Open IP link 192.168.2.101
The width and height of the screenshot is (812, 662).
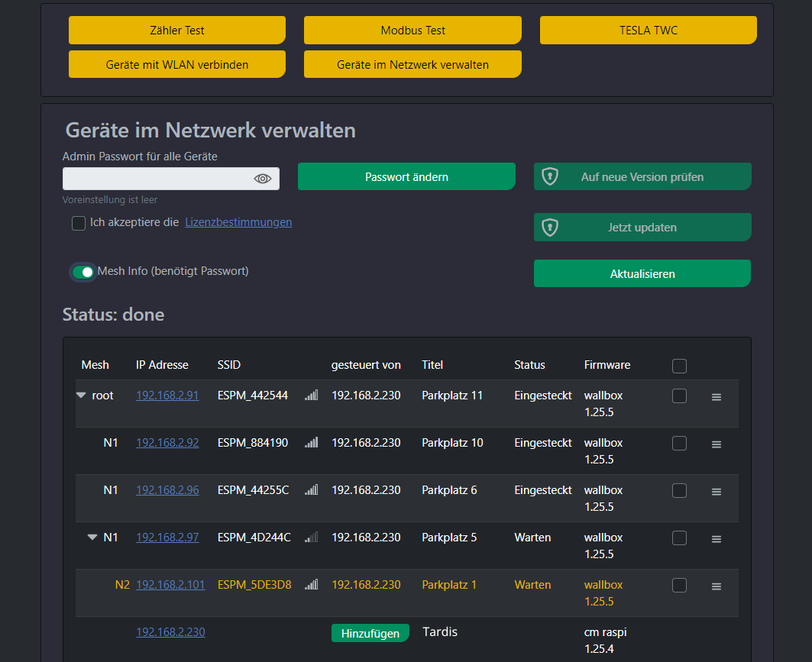click(x=170, y=585)
